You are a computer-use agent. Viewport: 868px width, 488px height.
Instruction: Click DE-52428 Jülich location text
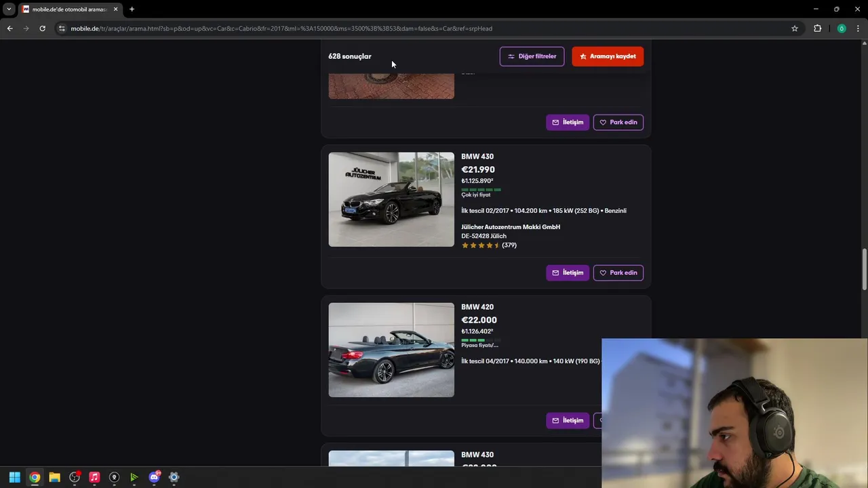pos(484,236)
